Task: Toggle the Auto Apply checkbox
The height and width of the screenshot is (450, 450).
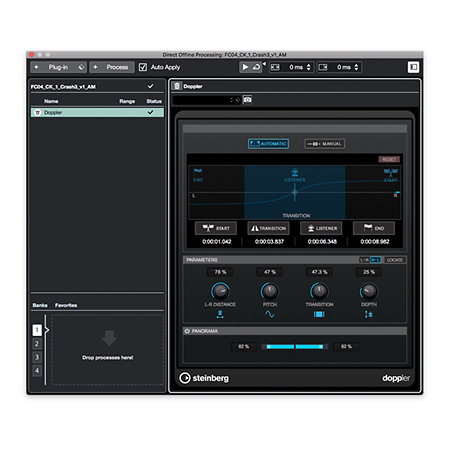Action: (x=143, y=67)
